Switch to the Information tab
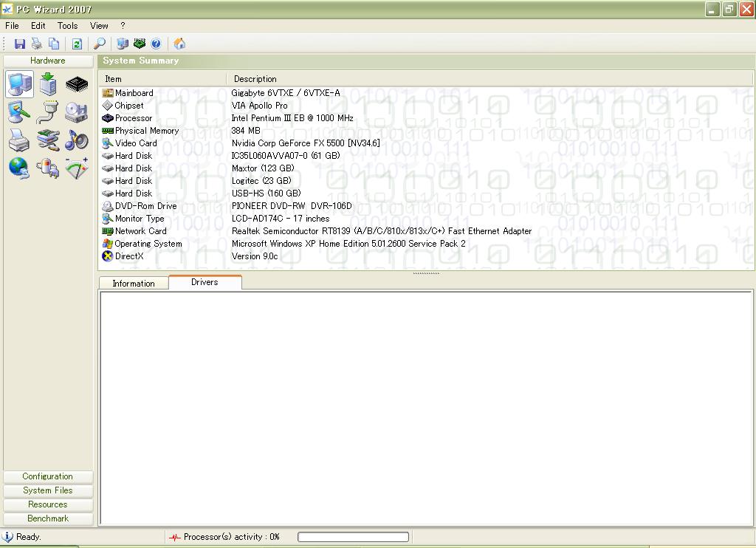Image resolution: width=756 pixels, height=548 pixels. pos(134,284)
